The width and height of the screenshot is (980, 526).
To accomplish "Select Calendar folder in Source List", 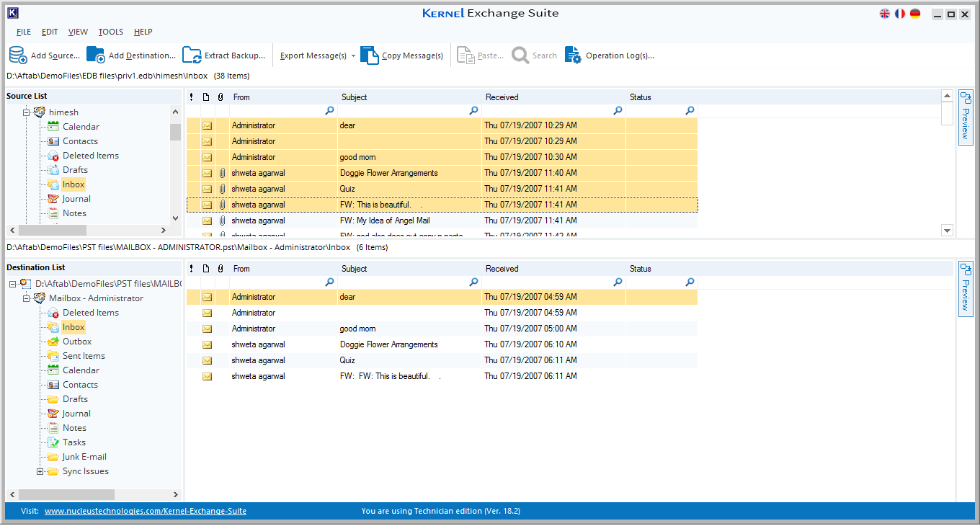I will click(x=81, y=127).
